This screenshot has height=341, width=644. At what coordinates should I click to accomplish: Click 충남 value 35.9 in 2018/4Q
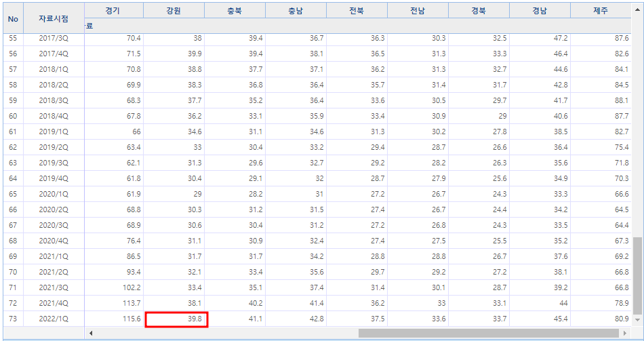click(x=296, y=117)
